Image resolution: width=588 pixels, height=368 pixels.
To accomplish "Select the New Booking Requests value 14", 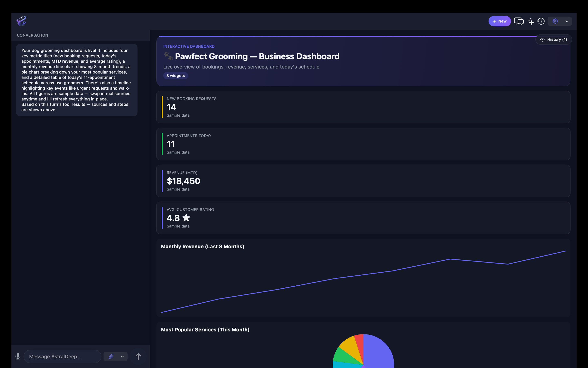I will coord(171,107).
